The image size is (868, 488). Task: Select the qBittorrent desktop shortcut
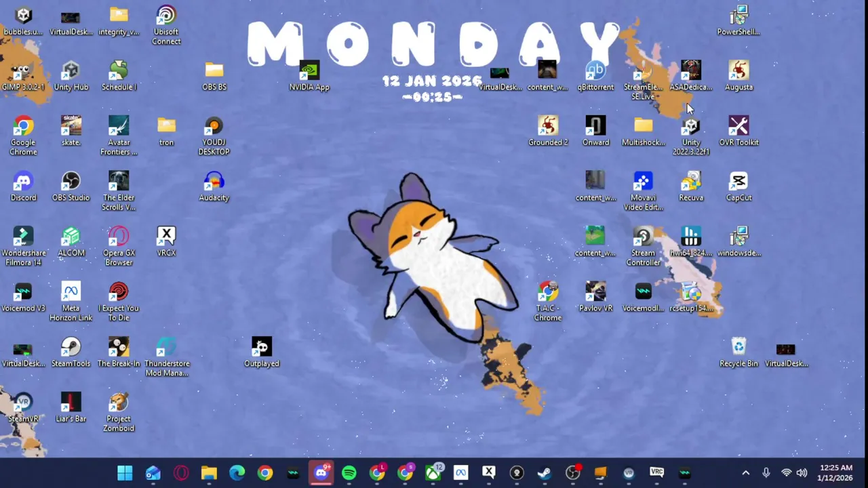(x=595, y=76)
